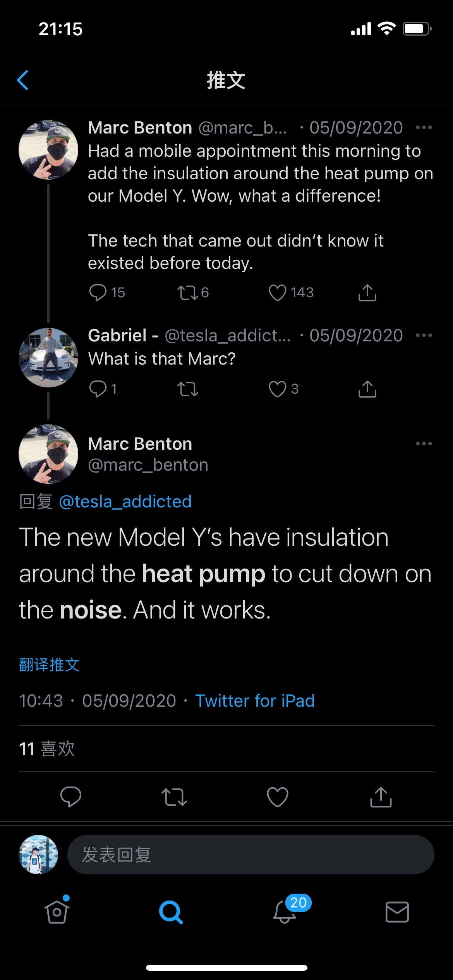Share Marc Benton's top tweet
This screenshot has width=453, height=980.
[x=367, y=293]
